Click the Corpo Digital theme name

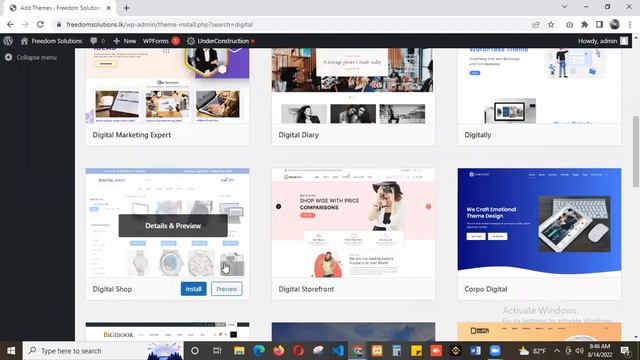pos(486,289)
